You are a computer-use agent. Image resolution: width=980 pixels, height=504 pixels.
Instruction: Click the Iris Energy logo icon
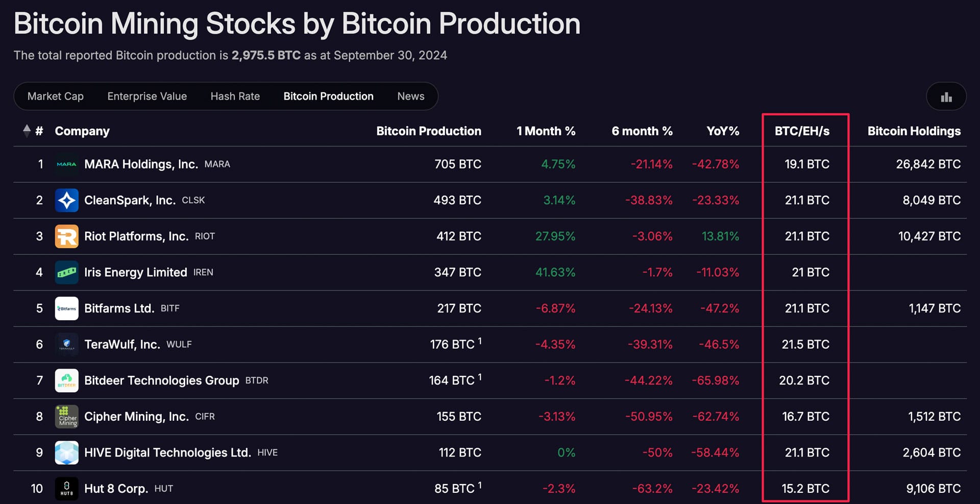point(66,273)
